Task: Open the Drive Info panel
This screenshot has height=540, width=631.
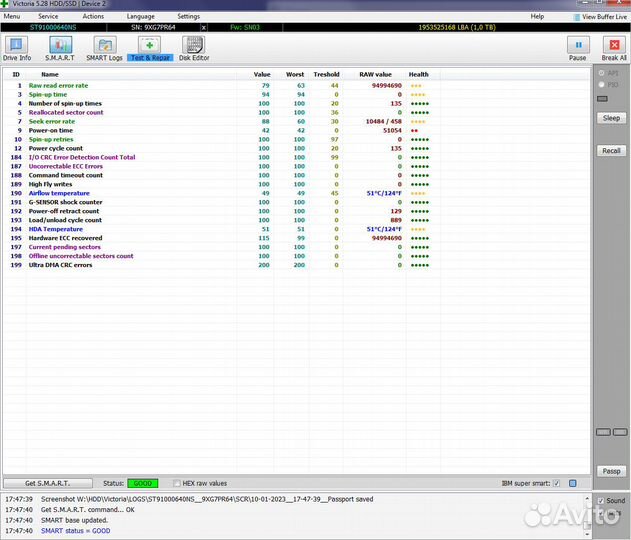Action: pyautogui.click(x=17, y=47)
